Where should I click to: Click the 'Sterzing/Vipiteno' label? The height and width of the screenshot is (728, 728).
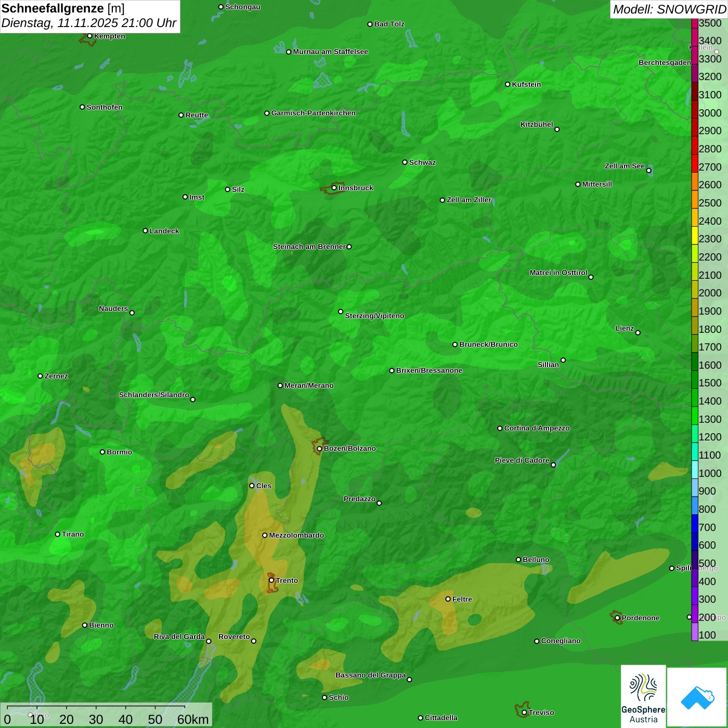(375, 316)
